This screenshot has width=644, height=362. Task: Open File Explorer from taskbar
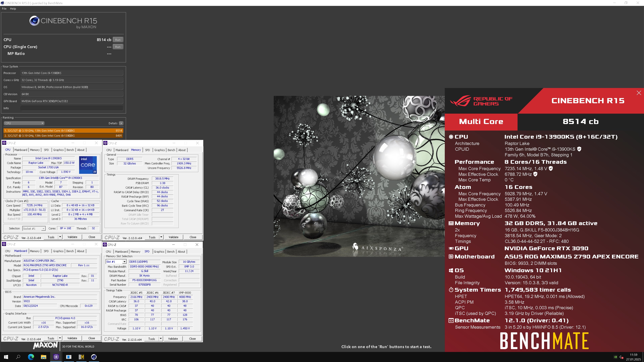pos(43,357)
